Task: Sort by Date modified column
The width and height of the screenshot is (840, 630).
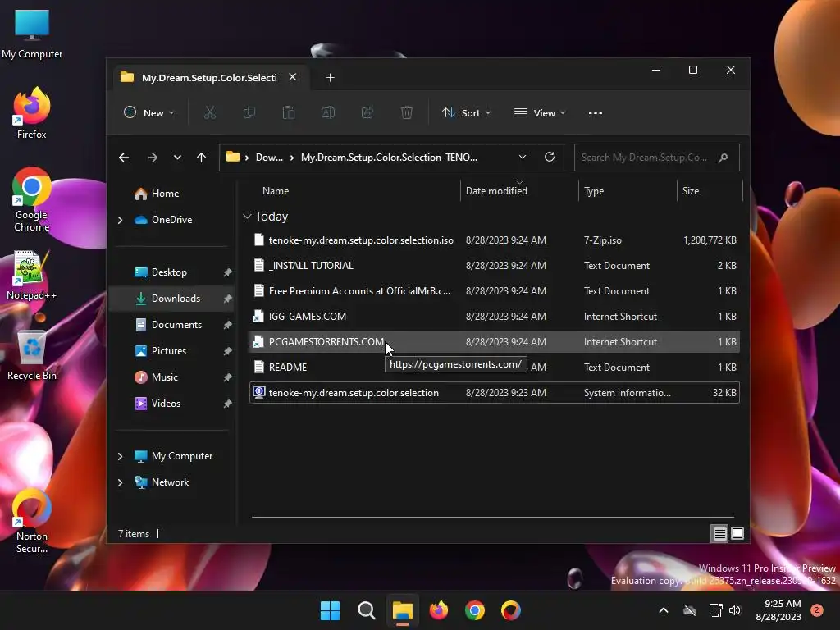Action: coord(496,190)
